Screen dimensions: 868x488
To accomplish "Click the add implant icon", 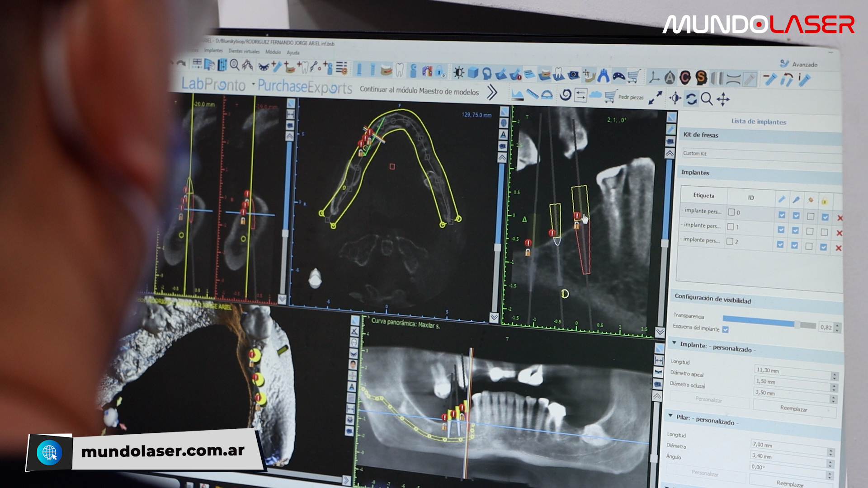I will click(277, 67).
